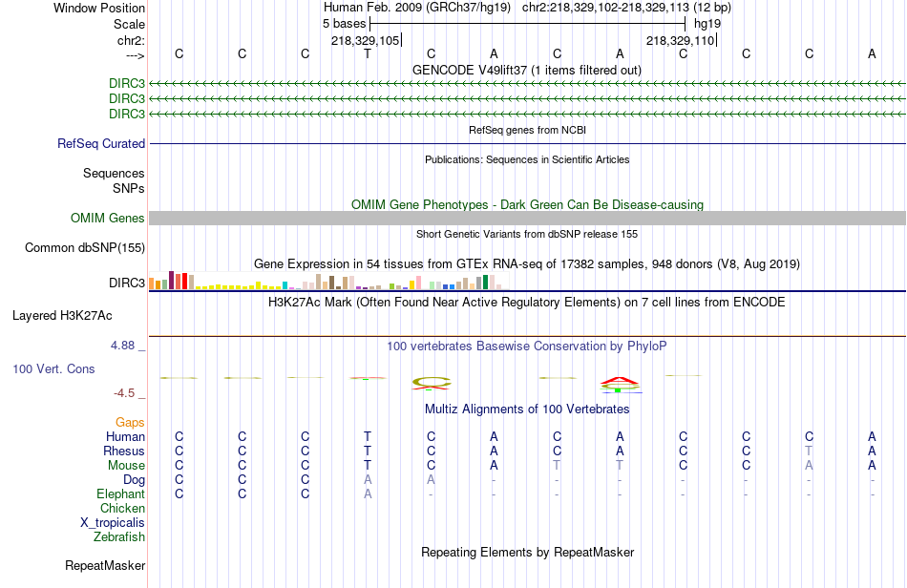
Task: Click the DIRC3 label beside the GTEx chart
Action: 127,283
